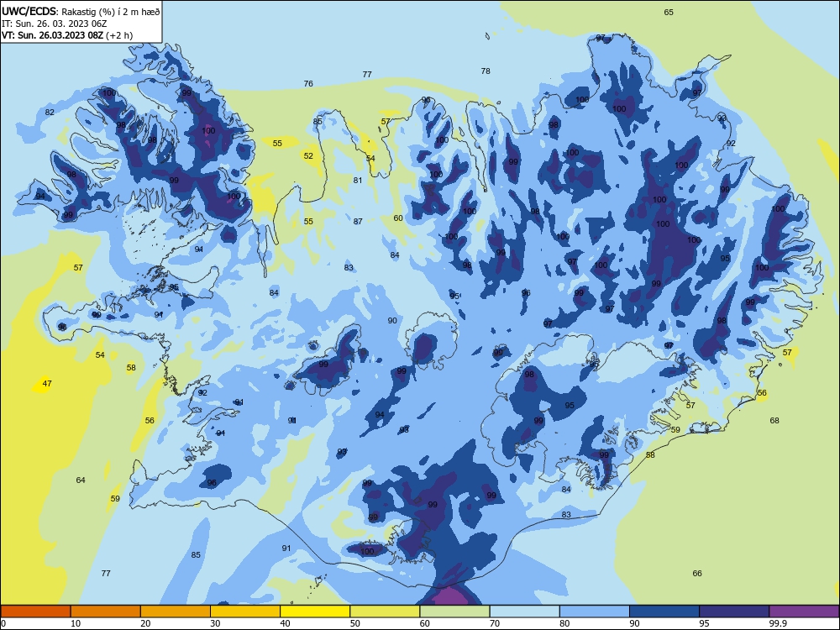
Task: Click the map value '66'
Action: [x=697, y=573]
